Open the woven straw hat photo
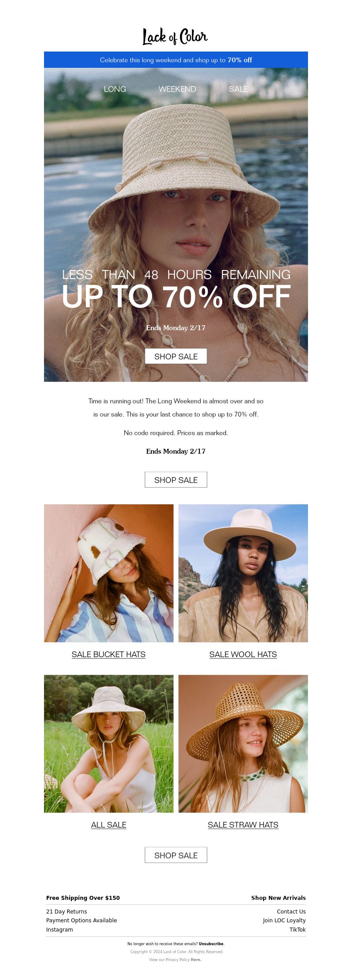This screenshot has height=980, width=352. pos(243,743)
